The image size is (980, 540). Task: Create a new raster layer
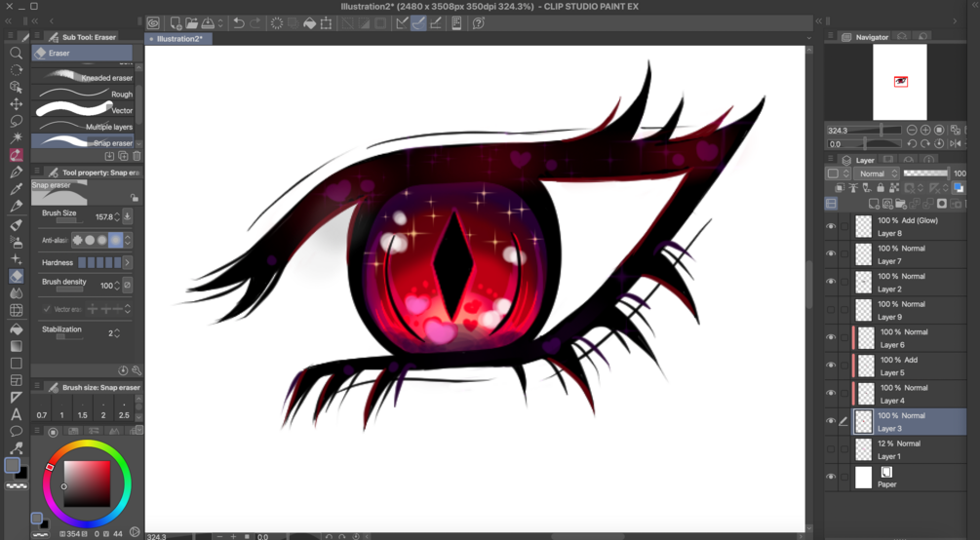[875, 204]
